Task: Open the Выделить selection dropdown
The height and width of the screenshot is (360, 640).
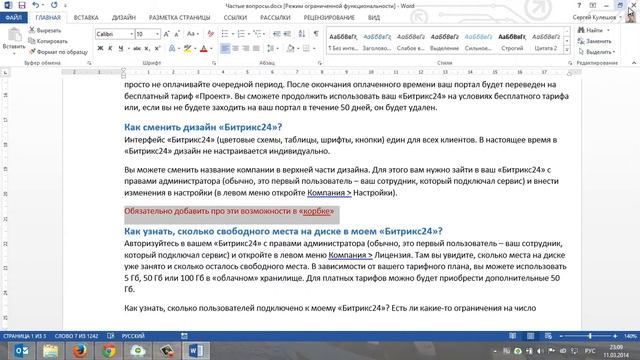Action: click(597, 52)
